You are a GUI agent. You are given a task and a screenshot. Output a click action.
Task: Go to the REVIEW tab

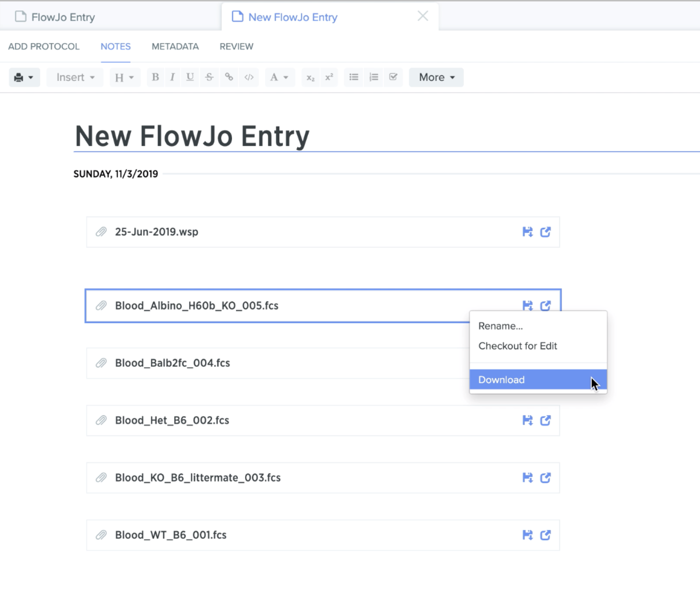pyautogui.click(x=236, y=46)
